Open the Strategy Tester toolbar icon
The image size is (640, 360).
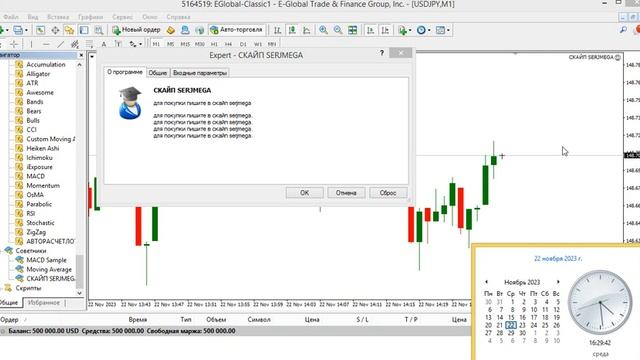pos(99,30)
